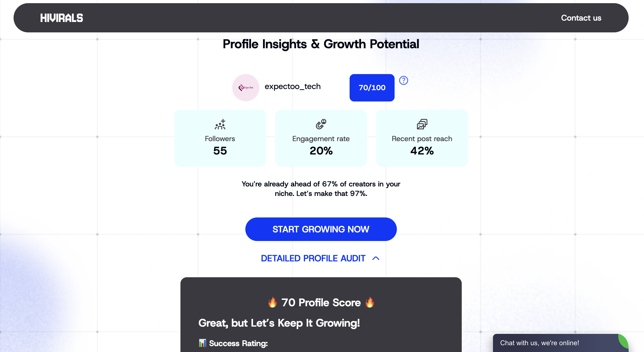Click the Followers count value 55
Screen dimensions: 644x352
pos(220,151)
